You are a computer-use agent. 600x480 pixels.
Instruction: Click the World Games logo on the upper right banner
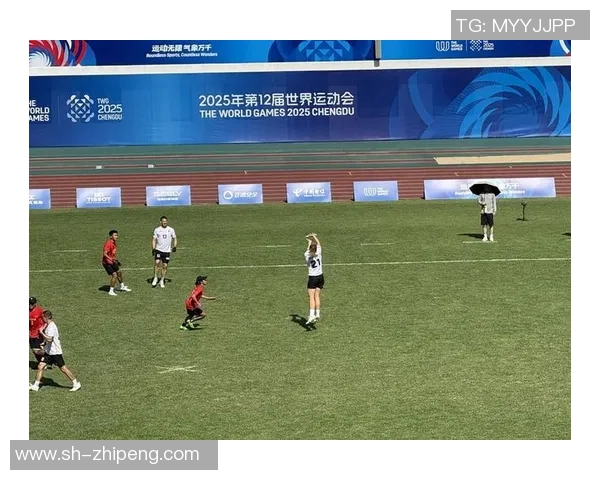pos(465,46)
